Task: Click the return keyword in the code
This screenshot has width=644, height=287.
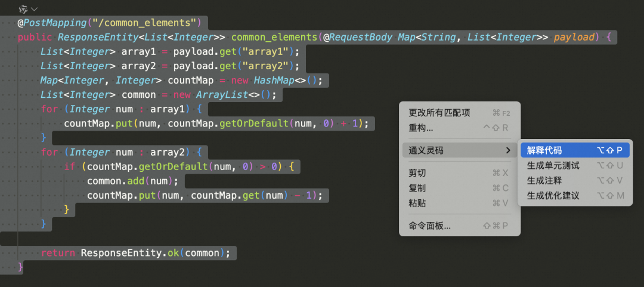Action: coord(58,253)
